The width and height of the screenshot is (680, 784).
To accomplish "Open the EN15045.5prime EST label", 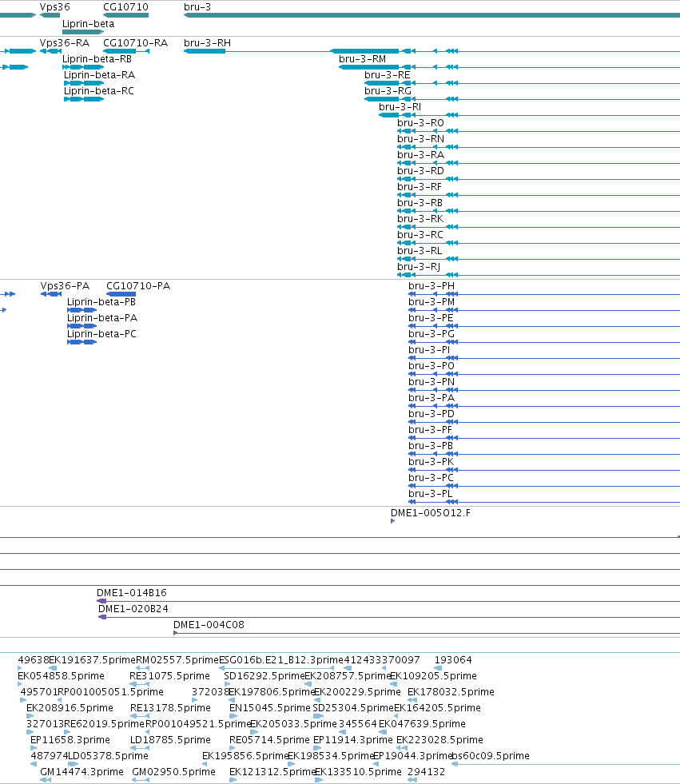I will [270, 708].
